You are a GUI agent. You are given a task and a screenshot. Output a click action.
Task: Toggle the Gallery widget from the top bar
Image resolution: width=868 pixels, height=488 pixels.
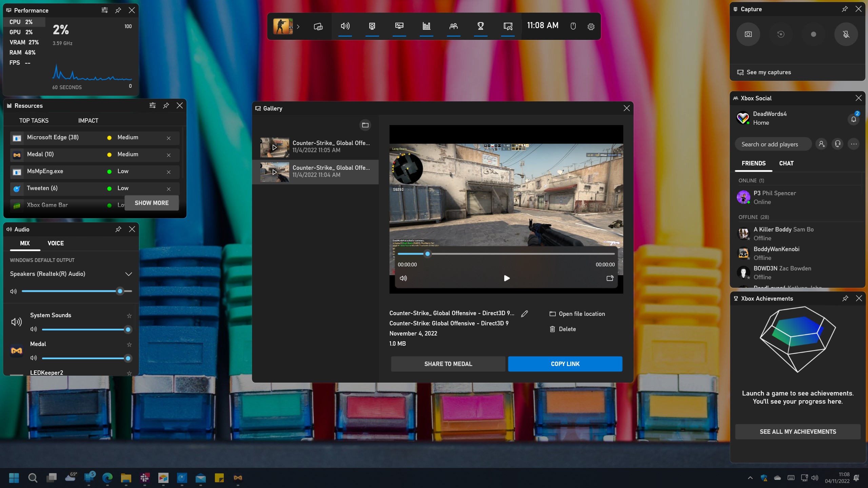(x=508, y=26)
